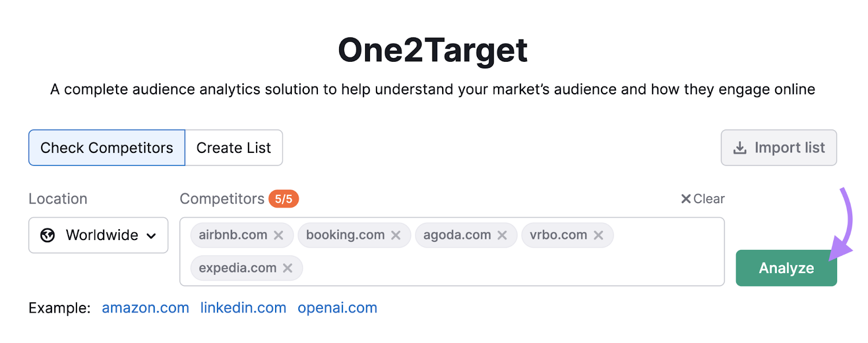Expand the Location chevron arrow
868x343 pixels.
click(152, 236)
